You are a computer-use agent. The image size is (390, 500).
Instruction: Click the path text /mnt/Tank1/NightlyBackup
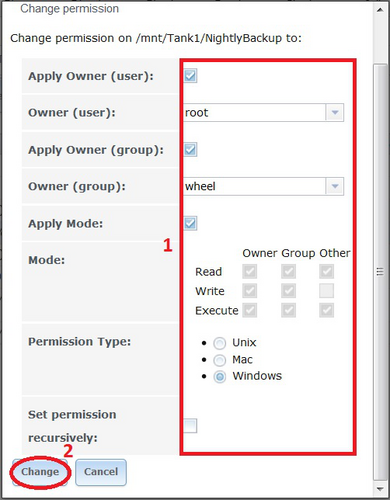(x=209, y=38)
